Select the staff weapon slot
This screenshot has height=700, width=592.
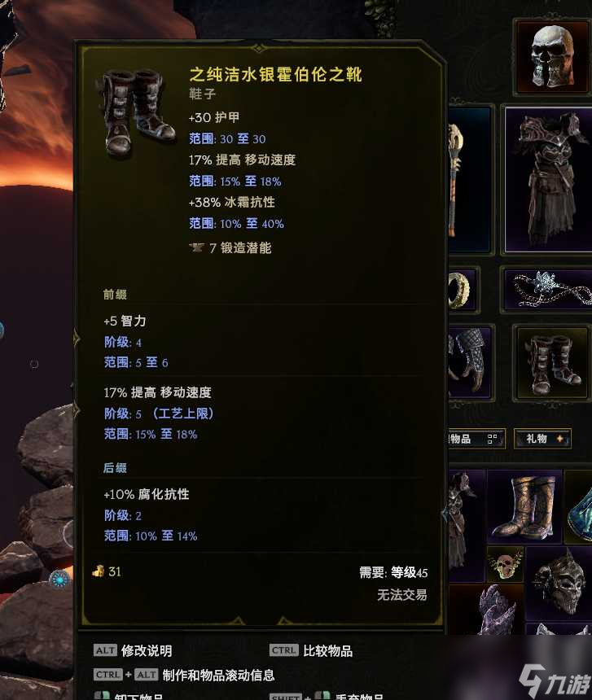click(468, 180)
